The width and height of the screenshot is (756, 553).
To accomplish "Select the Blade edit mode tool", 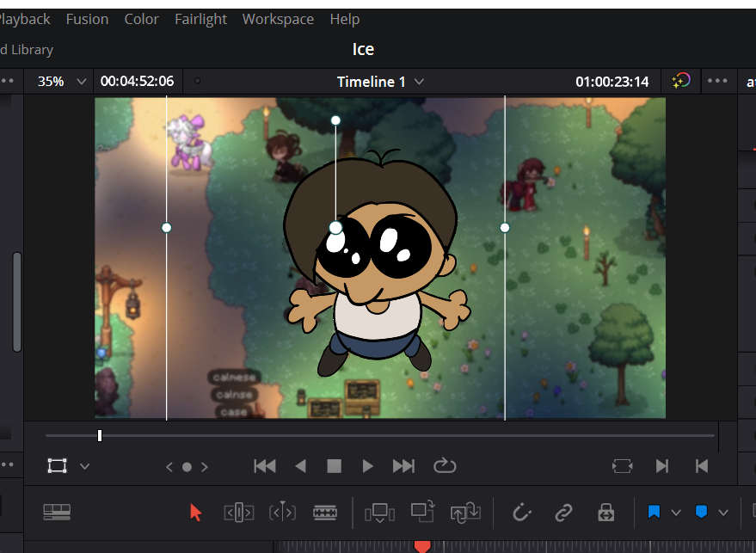I will click(325, 513).
